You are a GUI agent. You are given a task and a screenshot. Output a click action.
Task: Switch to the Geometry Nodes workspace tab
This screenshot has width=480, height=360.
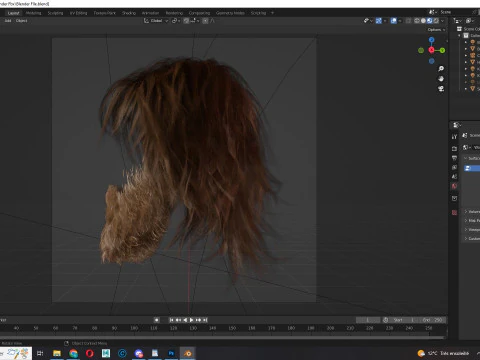[230, 13]
